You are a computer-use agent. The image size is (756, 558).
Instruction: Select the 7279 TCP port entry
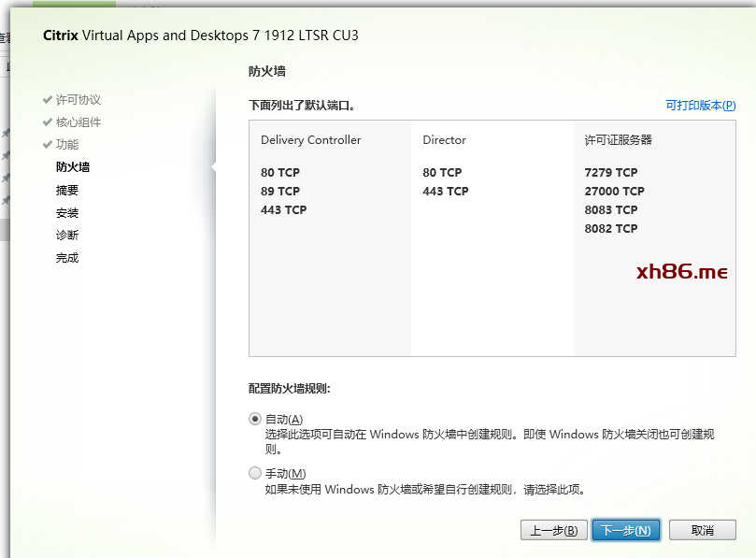[611, 172]
